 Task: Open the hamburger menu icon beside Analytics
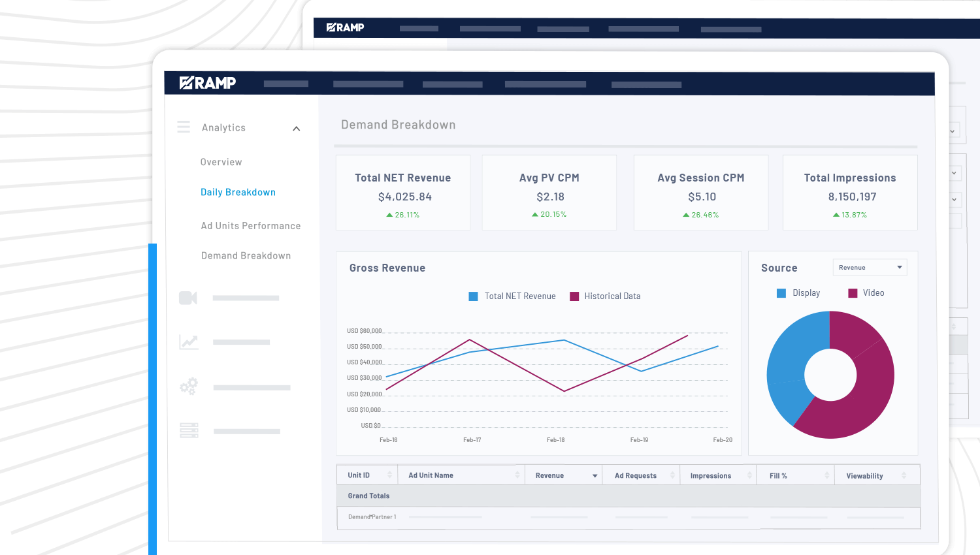pyautogui.click(x=184, y=127)
